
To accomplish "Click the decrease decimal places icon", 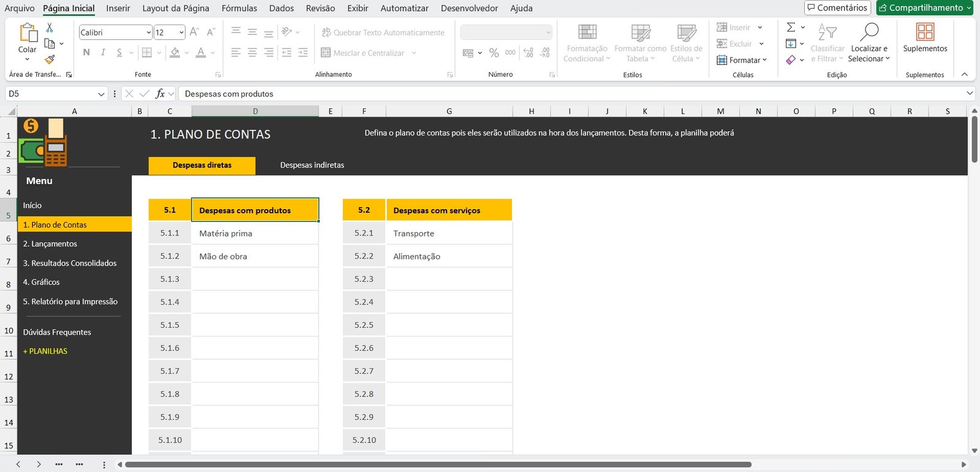I will pos(545,53).
